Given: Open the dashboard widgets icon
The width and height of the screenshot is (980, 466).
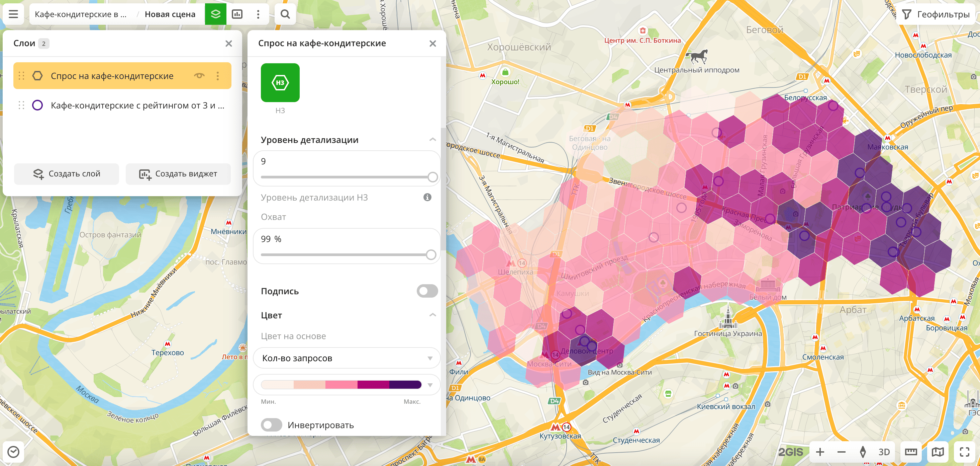Looking at the screenshot, I should pos(237,14).
